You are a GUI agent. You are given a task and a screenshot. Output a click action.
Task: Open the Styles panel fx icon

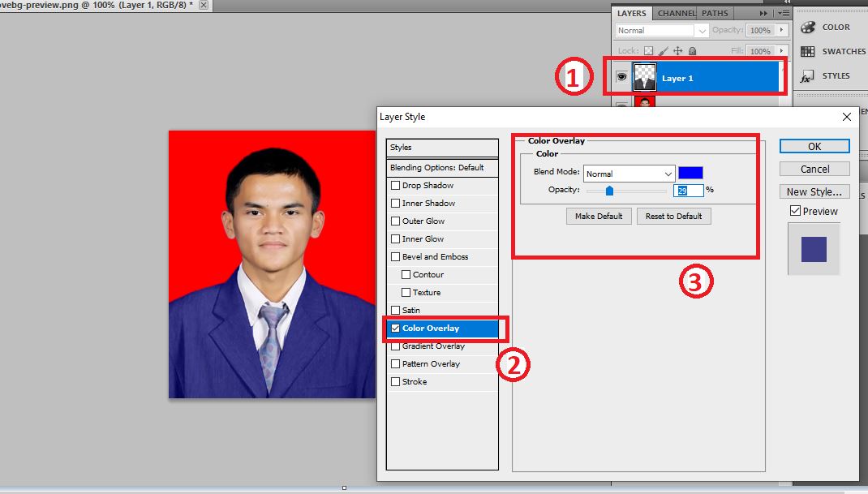[x=808, y=76]
